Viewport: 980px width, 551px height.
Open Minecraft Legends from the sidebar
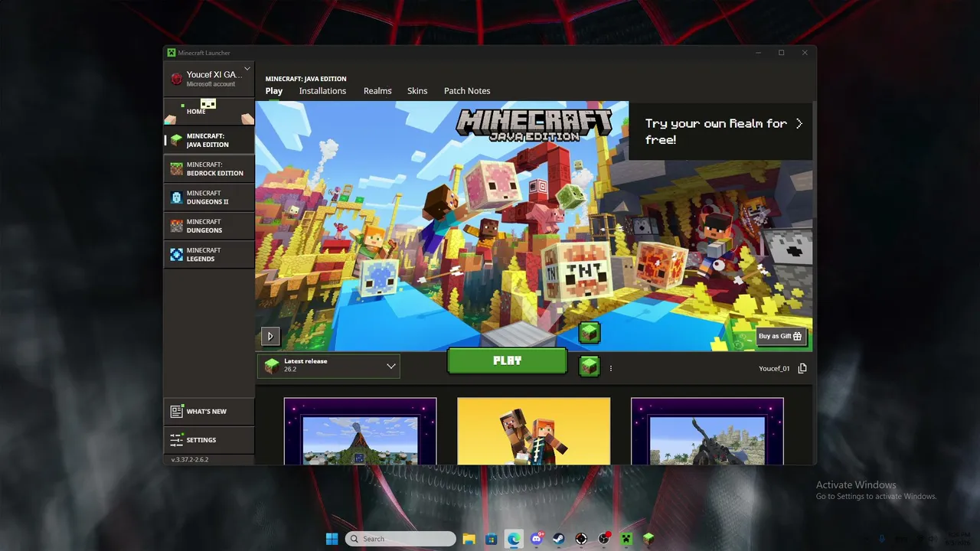coord(209,254)
